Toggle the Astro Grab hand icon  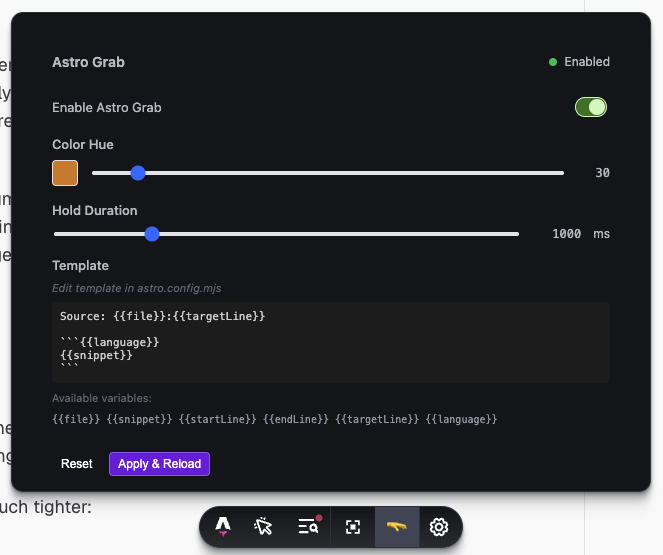tap(397, 527)
